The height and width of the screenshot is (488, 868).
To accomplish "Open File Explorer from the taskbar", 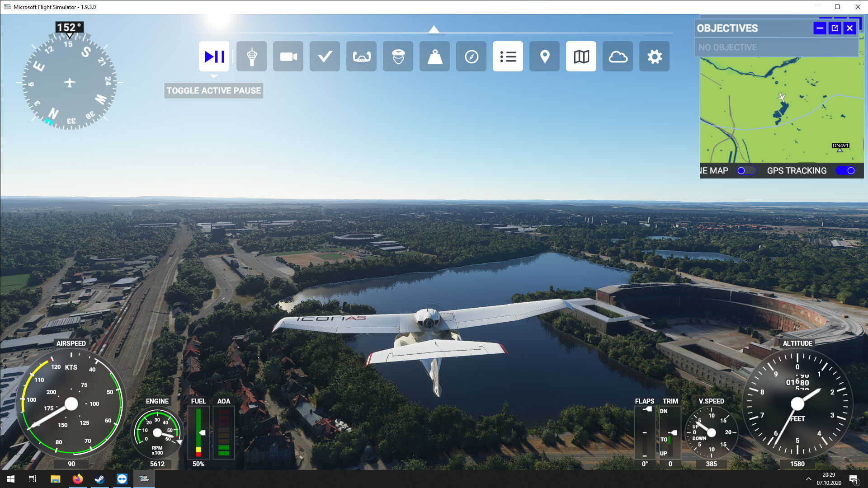I will [x=55, y=479].
